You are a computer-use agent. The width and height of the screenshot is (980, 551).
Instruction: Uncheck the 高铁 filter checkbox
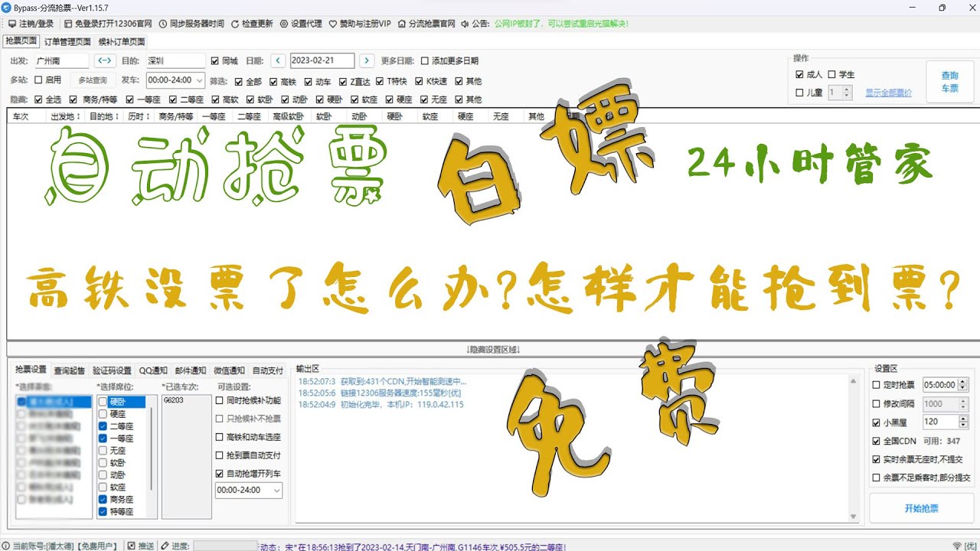(x=274, y=81)
